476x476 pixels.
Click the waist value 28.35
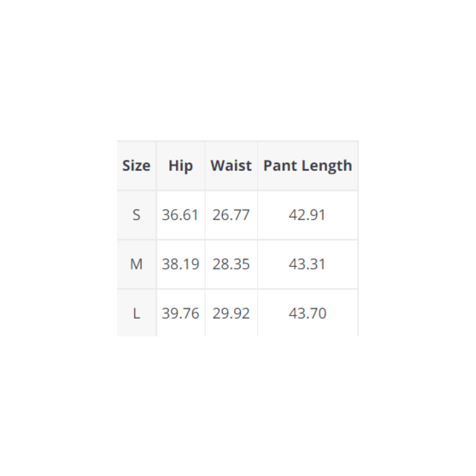pos(231,264)
